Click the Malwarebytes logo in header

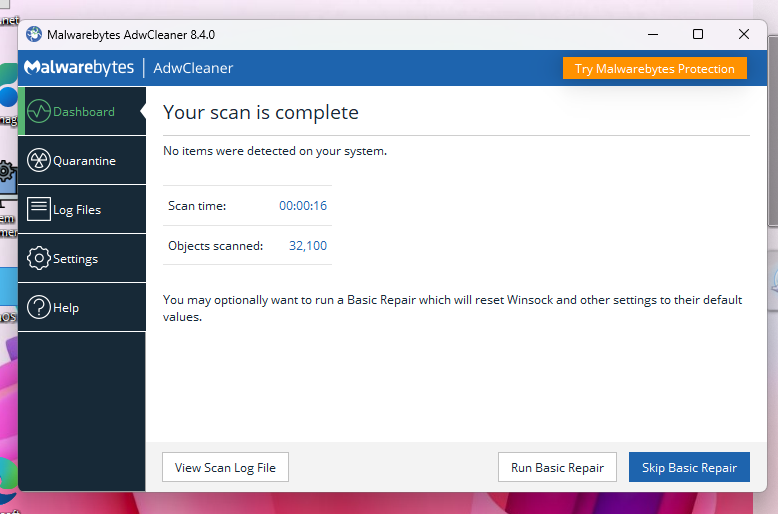click(x=79, y=67)
